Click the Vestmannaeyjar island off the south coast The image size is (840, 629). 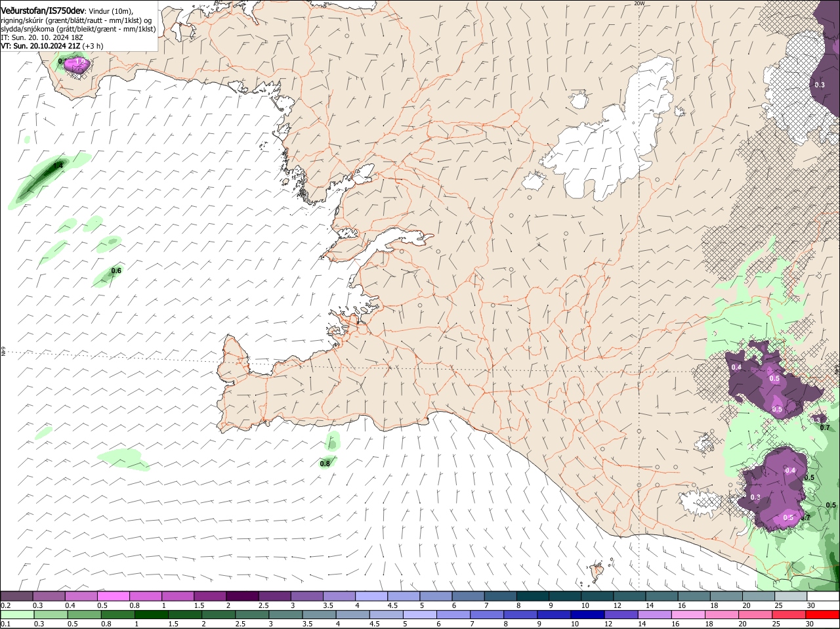(x=598, y=571)
